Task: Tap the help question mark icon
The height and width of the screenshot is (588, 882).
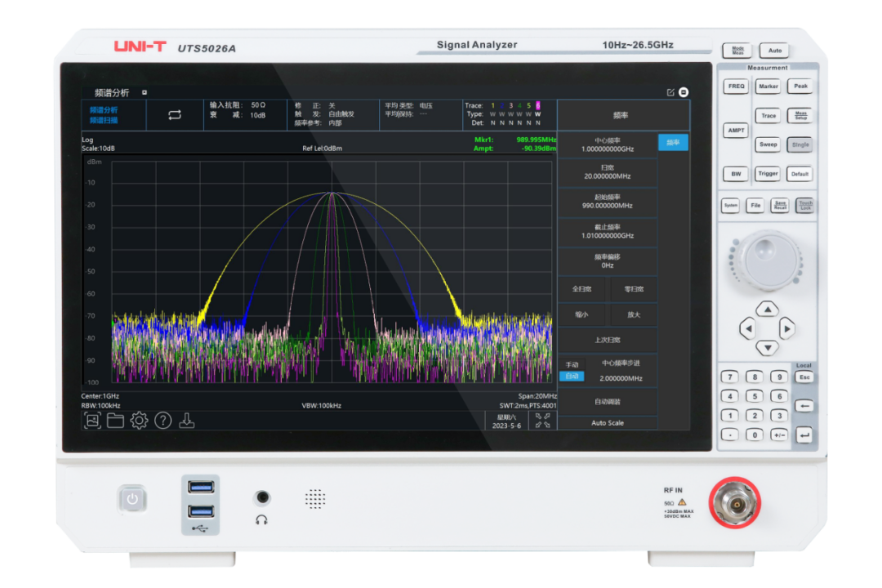Action: point(163,421)
